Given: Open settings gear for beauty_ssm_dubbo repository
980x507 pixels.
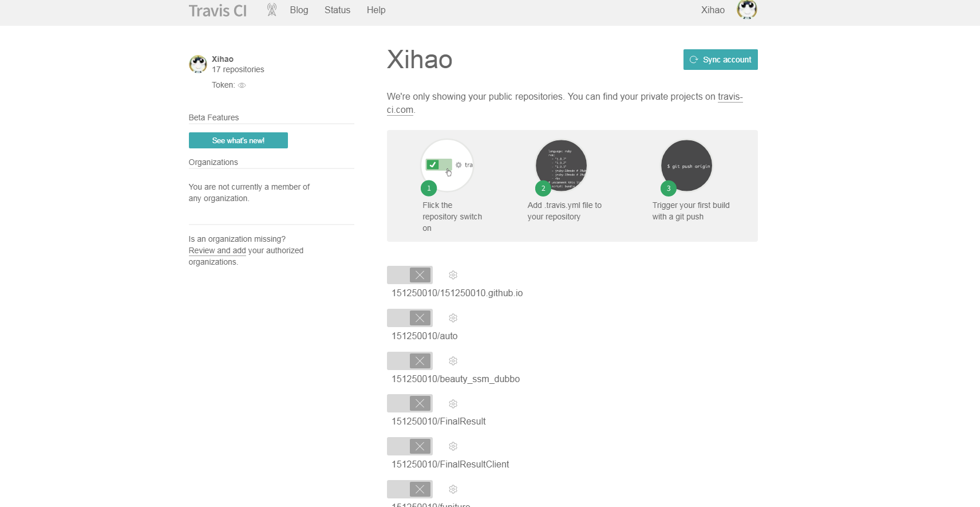Looking at the screenshot, I should pos(453,361).
